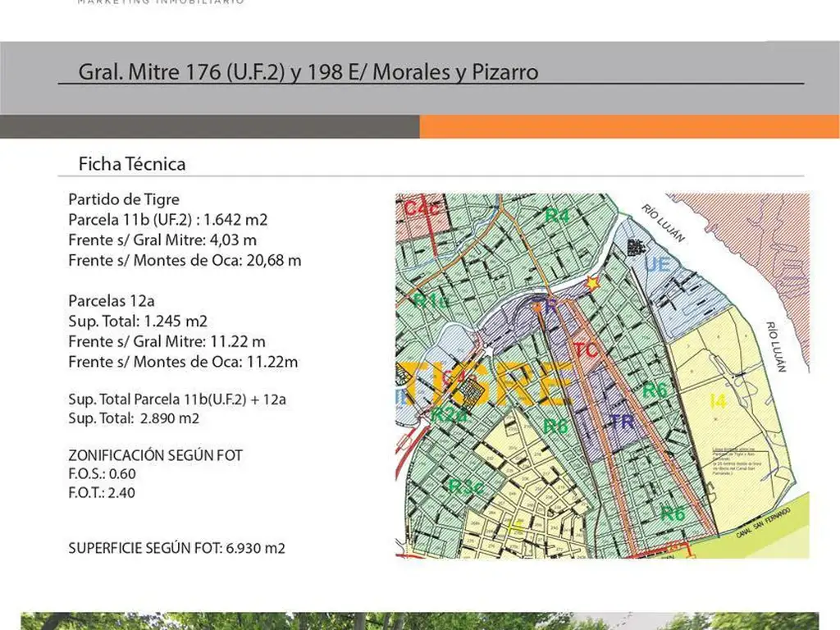Click the orange header color bar
840x630 pixels.
(x=629, y=126)
